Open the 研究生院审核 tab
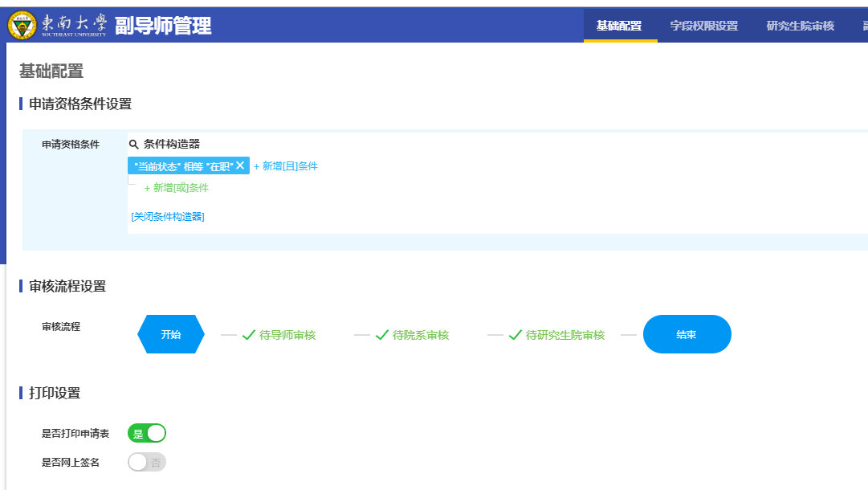This screenshot has width=868, height=490. click(800, 26)
